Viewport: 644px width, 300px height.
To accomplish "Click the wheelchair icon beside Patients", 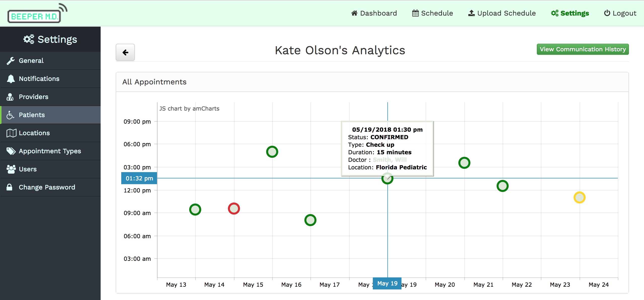I will click(10, 115).
